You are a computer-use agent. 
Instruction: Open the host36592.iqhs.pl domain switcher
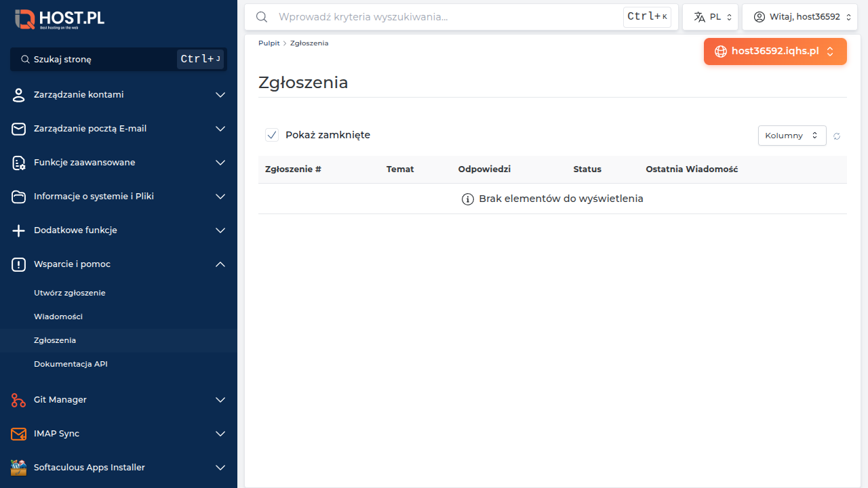775,52
